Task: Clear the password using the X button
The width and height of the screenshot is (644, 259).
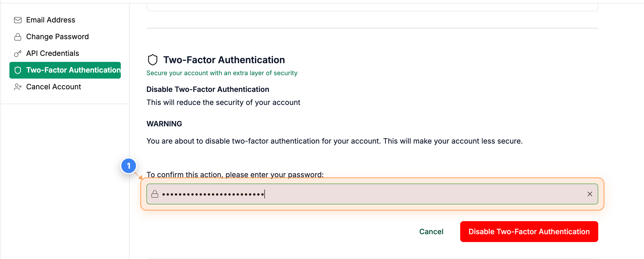Action: [x=590, y=194]
